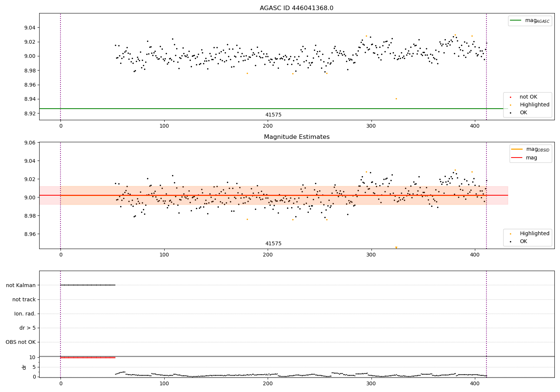Screen dimensions: 560x392
Task: Click the orange triangle marker at bottom of middle plot
Action: click(x=396, y=248)
